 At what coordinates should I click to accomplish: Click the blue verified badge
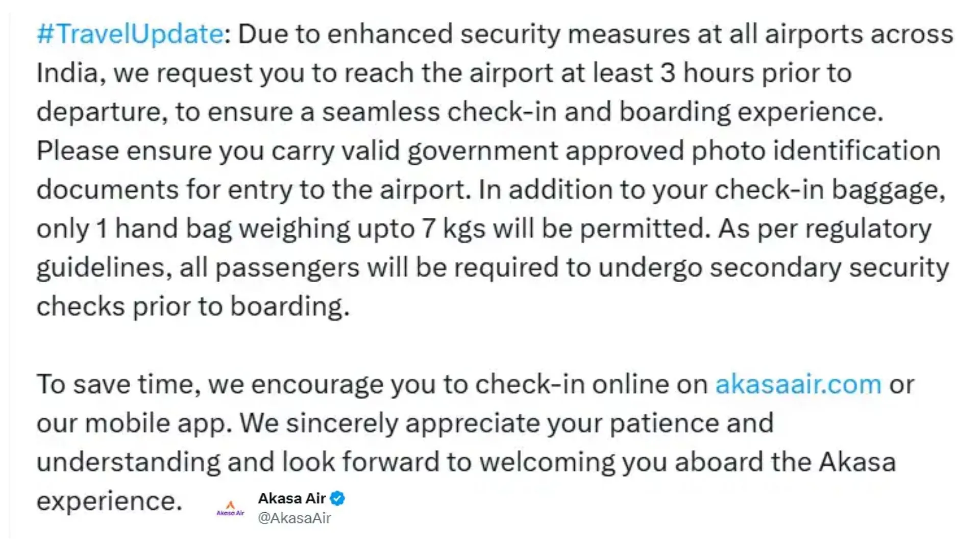pyautogui.click(x=337, y=498)
